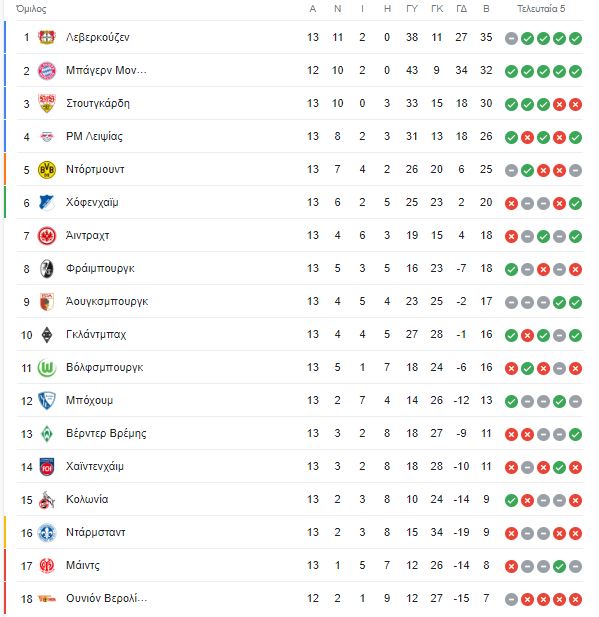Click the Όμιλος header label
The image size is (599, 617).
[31, 9]
